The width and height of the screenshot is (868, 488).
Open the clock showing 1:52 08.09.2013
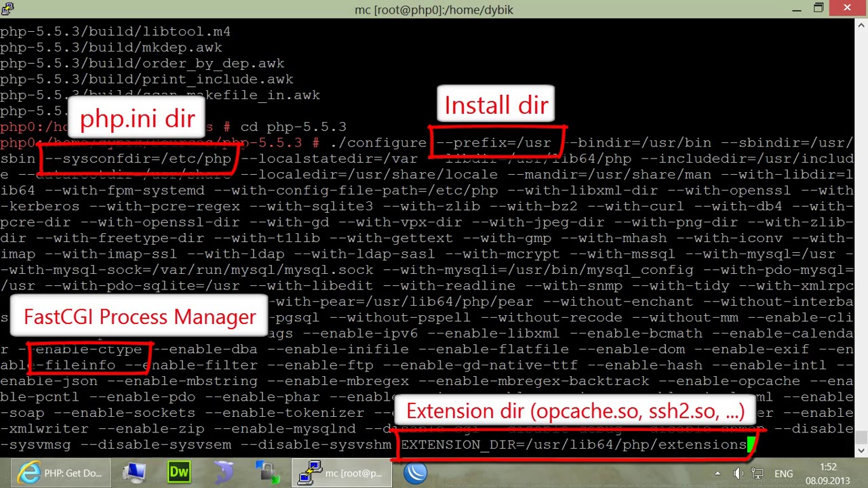827,474
